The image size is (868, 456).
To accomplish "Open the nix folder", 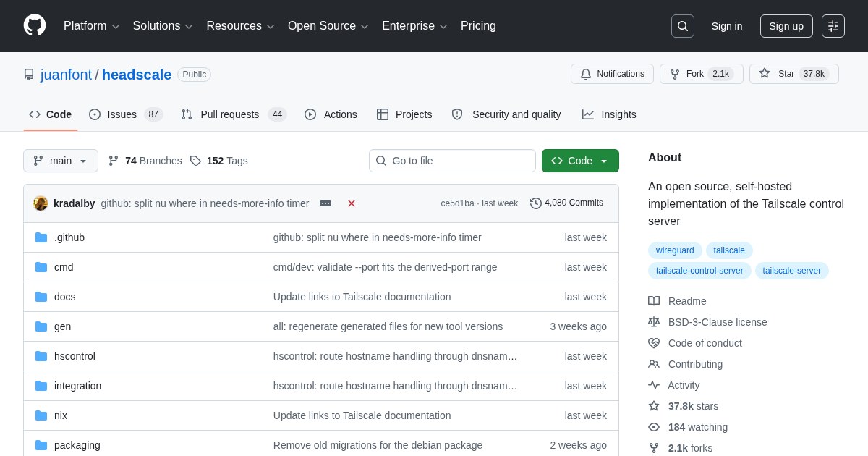I will pyautogui.click(x=61, y=415).
